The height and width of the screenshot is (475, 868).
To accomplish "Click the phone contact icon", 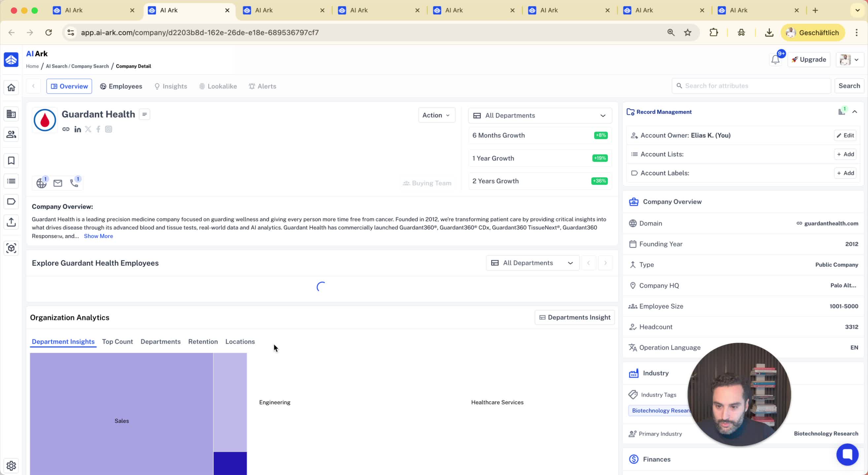I will (74, 183).
